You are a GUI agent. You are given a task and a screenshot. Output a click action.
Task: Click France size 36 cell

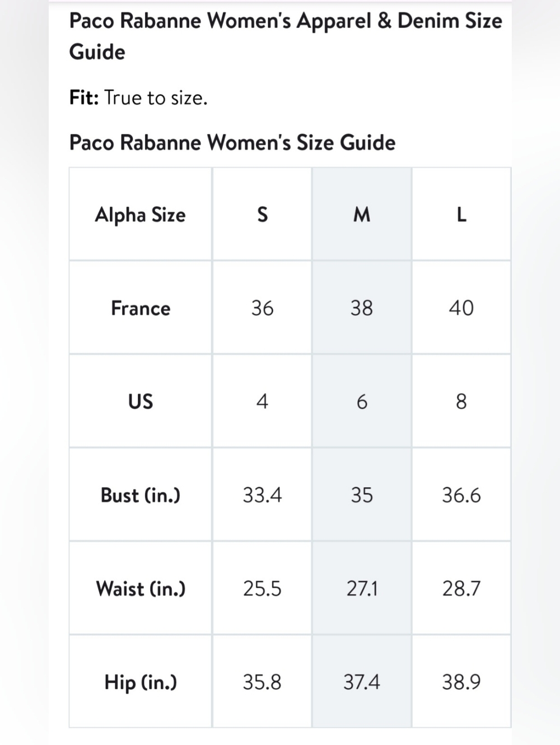click(262, 308)
